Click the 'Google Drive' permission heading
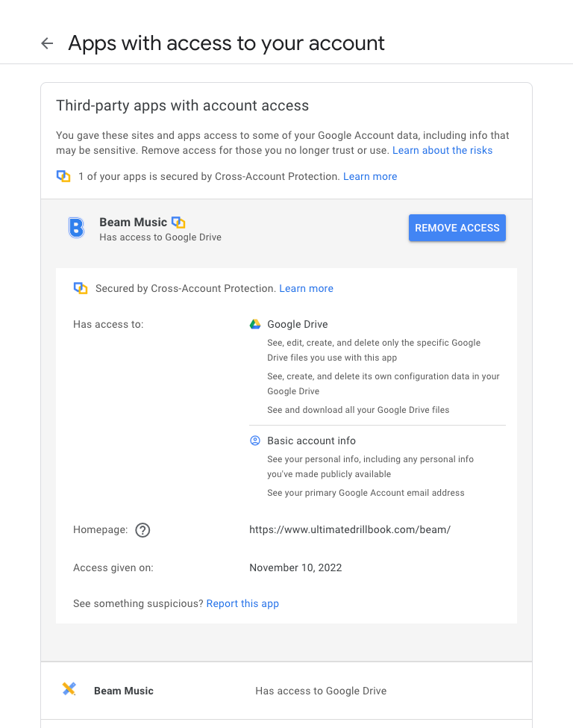This screenshot has width=573, height=728. point(298,324)
